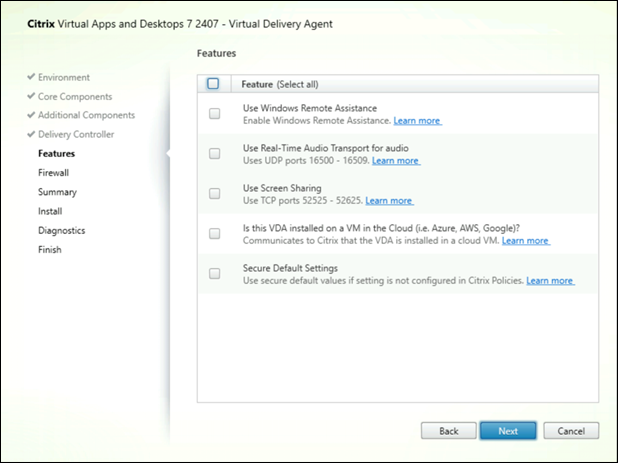
Task: Enable Real-Time Audio Transport checkbox
Action: 214,153
